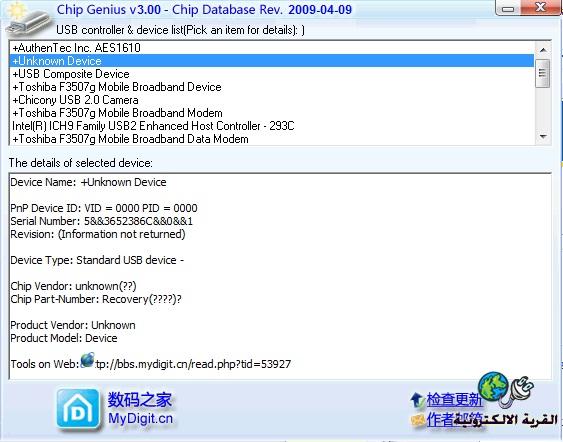Click the Product Vendor Unknown line
This screenshot has width=563, height=442.
[73, 325]
